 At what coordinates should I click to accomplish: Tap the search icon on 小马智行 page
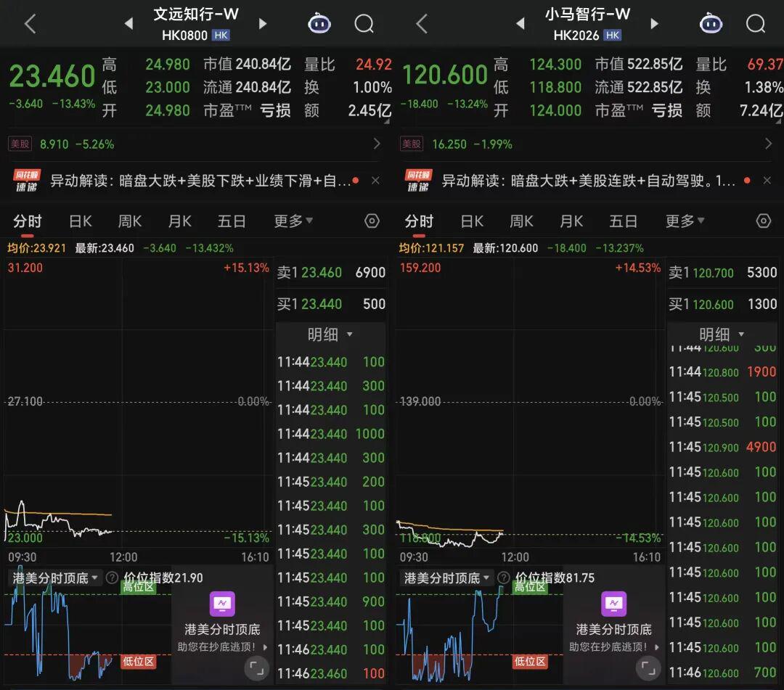(756, 24)
